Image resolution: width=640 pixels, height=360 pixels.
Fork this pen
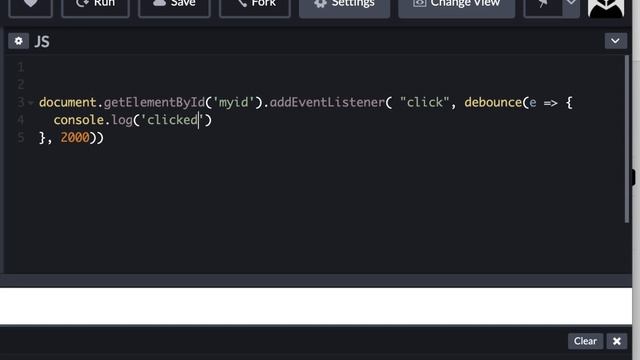pyautogui.click(x=255, y=6)
